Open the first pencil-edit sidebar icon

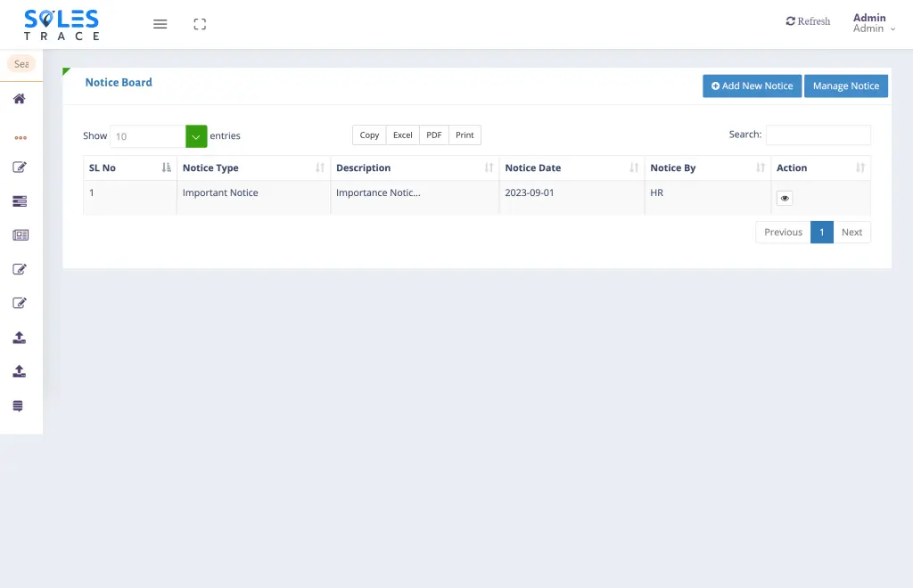pyautogui.click(x=20, y=167)
